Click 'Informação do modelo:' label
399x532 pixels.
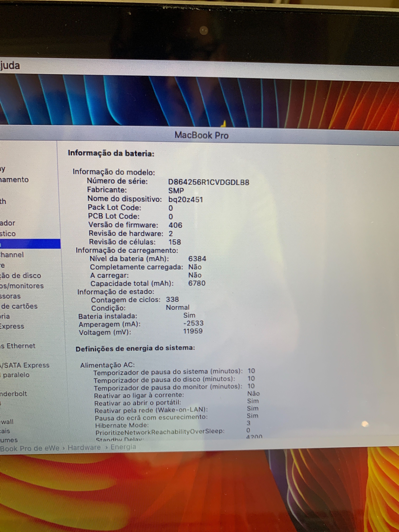click(114, 172)
